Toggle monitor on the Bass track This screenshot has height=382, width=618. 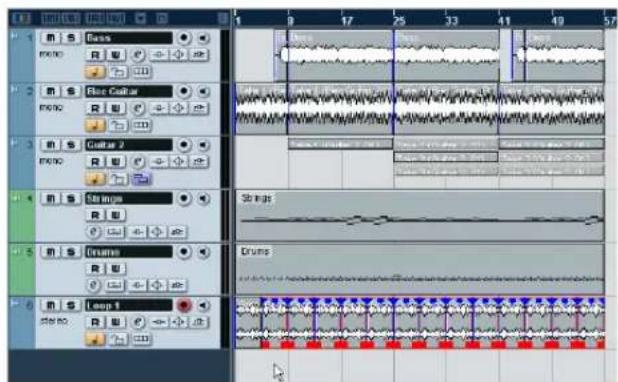tap(203, 38)
